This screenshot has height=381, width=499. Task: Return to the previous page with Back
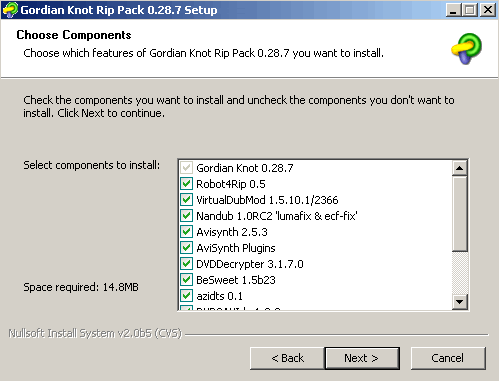point(287,358)
